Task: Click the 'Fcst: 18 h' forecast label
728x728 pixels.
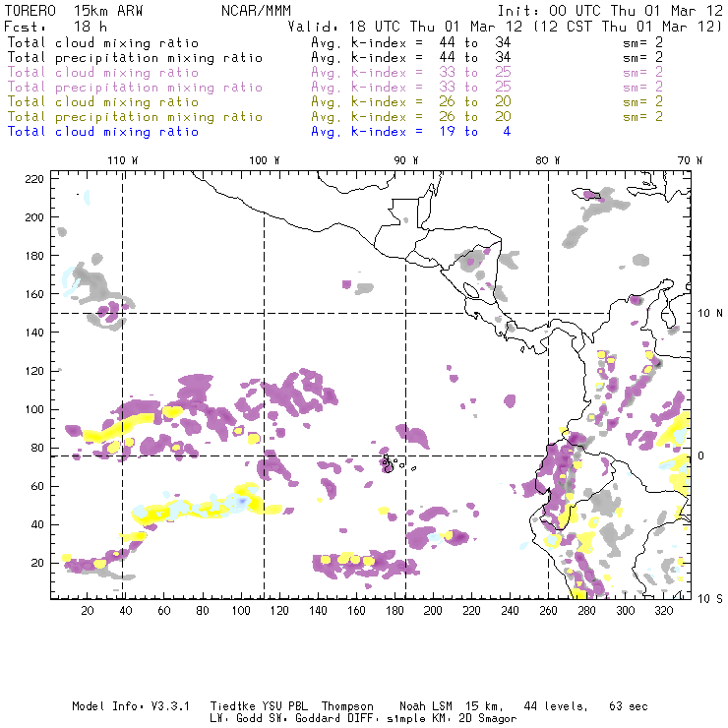Action: coord(55,27)
